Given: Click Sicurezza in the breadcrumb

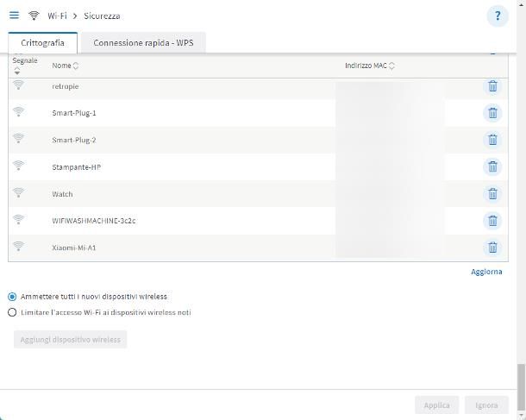Looking at the screenshot, I should coord(102,16).
